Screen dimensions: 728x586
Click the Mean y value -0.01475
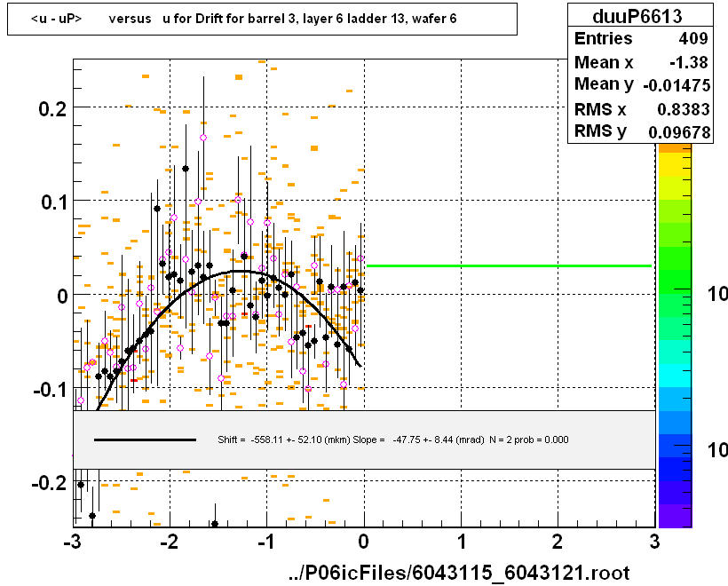pos(677,85)
